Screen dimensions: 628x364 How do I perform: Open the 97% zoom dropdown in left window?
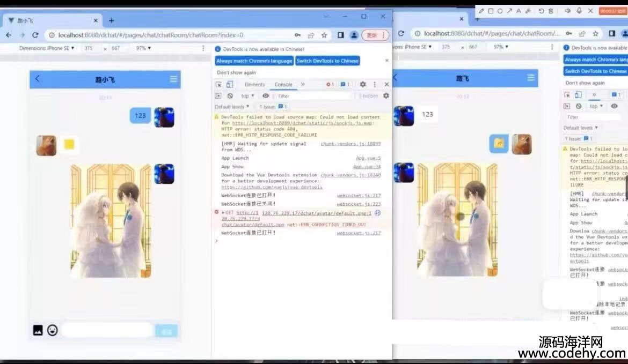pos(143,48)
